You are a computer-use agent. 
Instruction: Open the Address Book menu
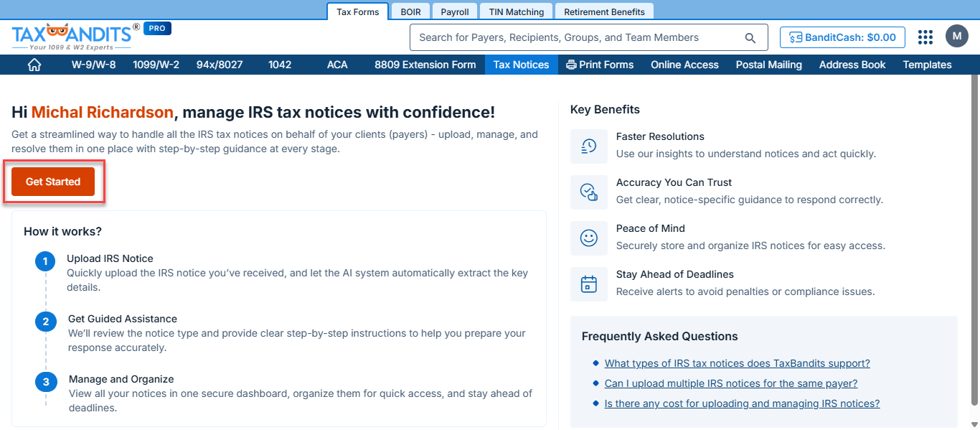coord(852,65)
